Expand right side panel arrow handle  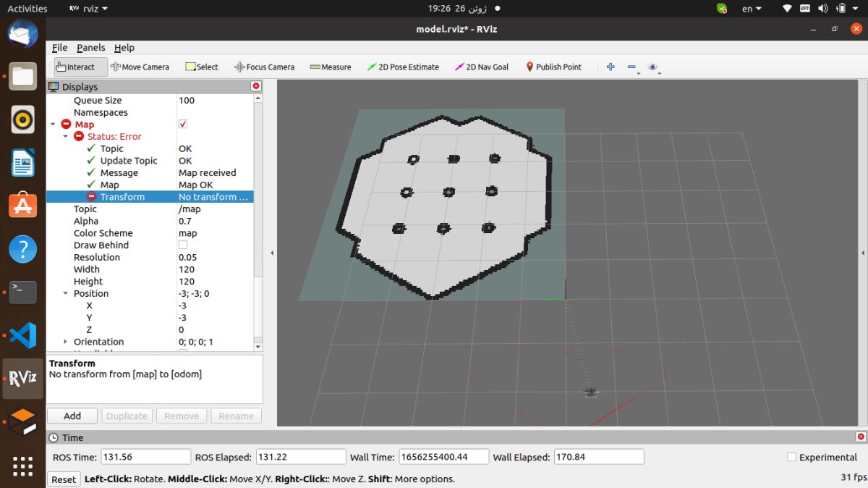pos(863,253)
